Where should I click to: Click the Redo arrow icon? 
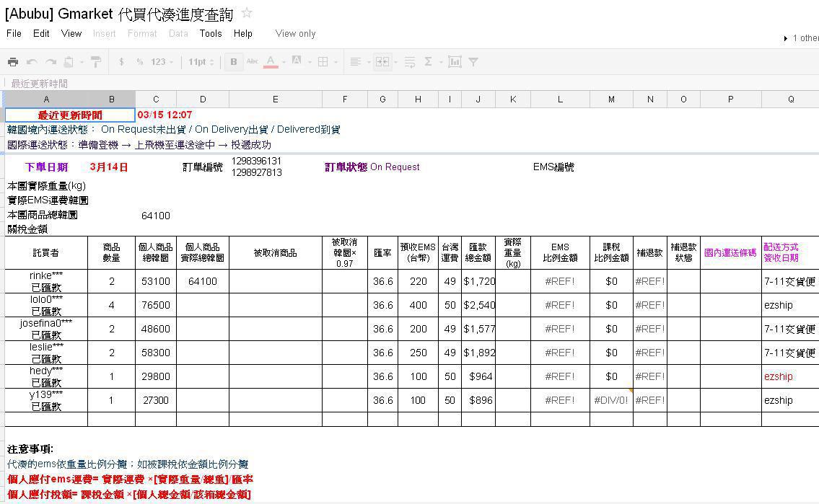point(51,62)
